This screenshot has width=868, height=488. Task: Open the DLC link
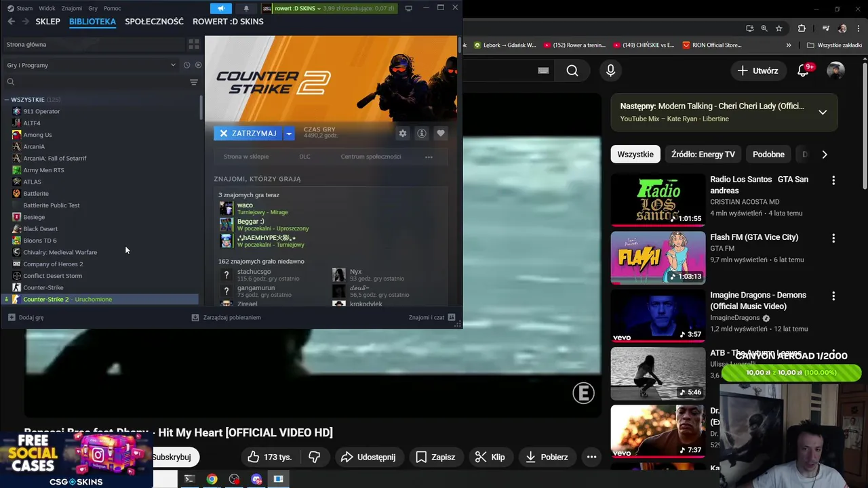(x=305, y=157)
